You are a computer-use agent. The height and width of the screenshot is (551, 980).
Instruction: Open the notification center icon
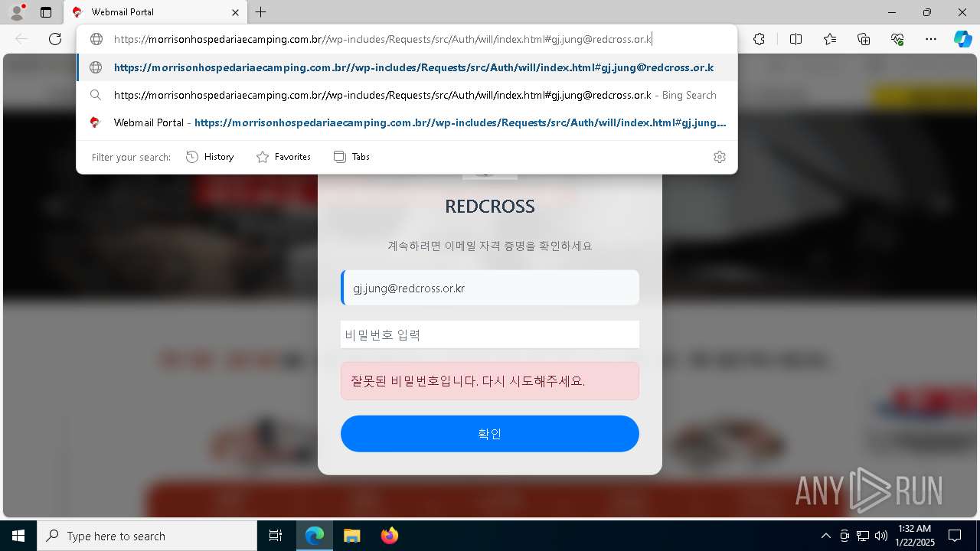(955, 536)
